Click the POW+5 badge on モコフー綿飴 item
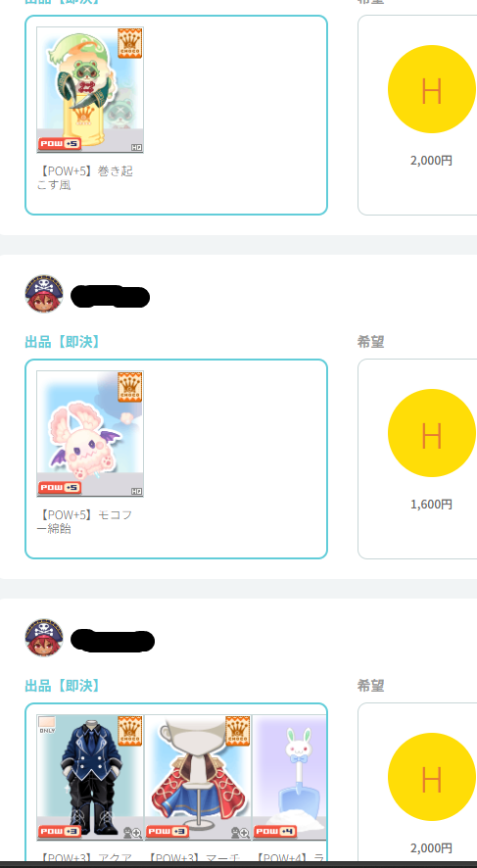The image size is (477, 868). 60,488
